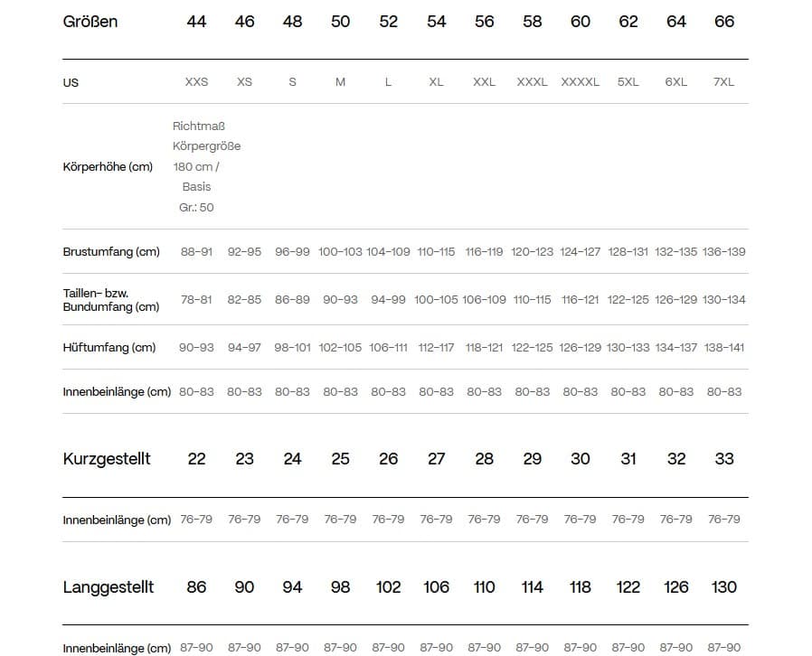Select size 98 in the Langgestellt row
Viewport: 812px width, 656px height.
tap(340, 587)
